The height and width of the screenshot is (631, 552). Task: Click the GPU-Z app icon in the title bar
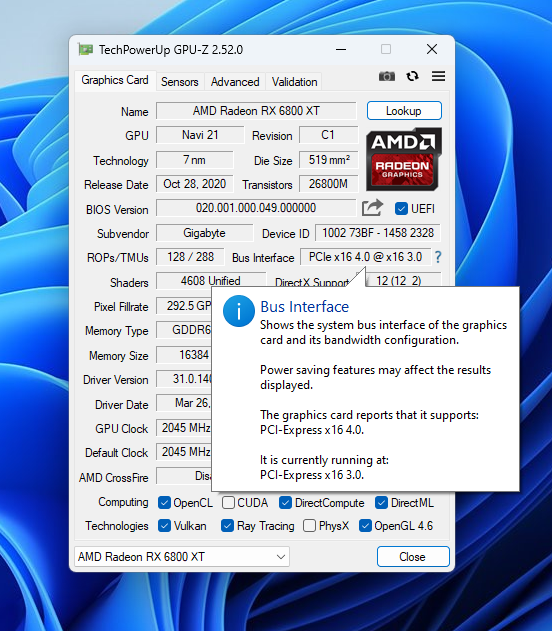pyautogui.click(x=85, y=49)
